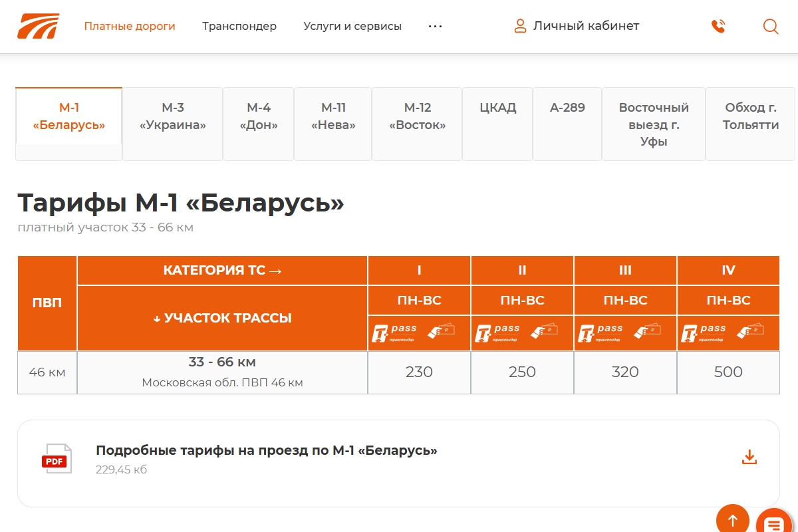Click the платный участок 33 - 66 км subtitle

(105, 227)
